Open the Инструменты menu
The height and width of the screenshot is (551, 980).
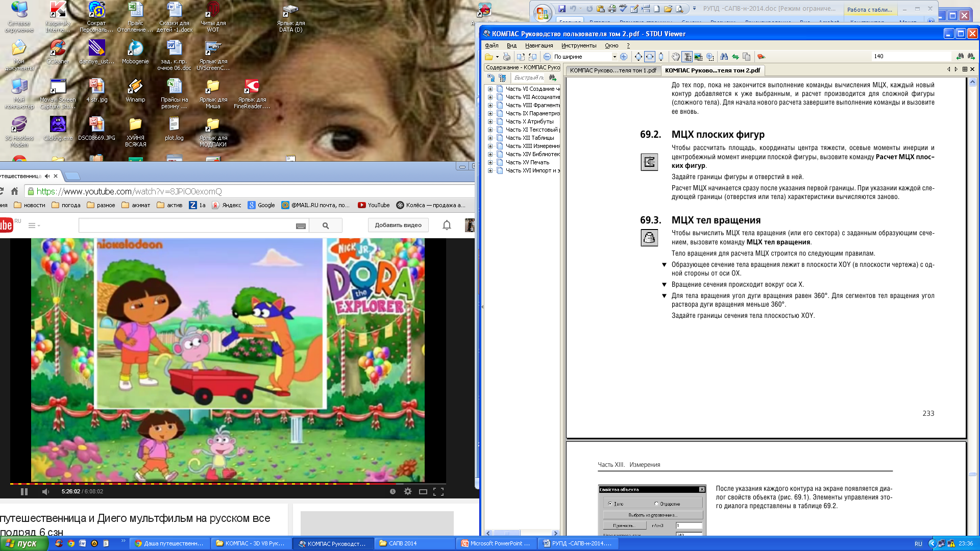[579, 45]
